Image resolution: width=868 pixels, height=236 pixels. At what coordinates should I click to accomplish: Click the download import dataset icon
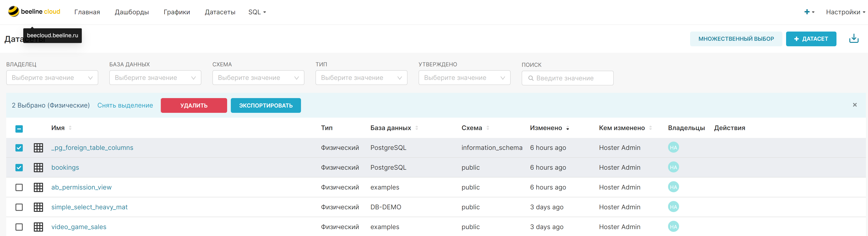[854, 38]
